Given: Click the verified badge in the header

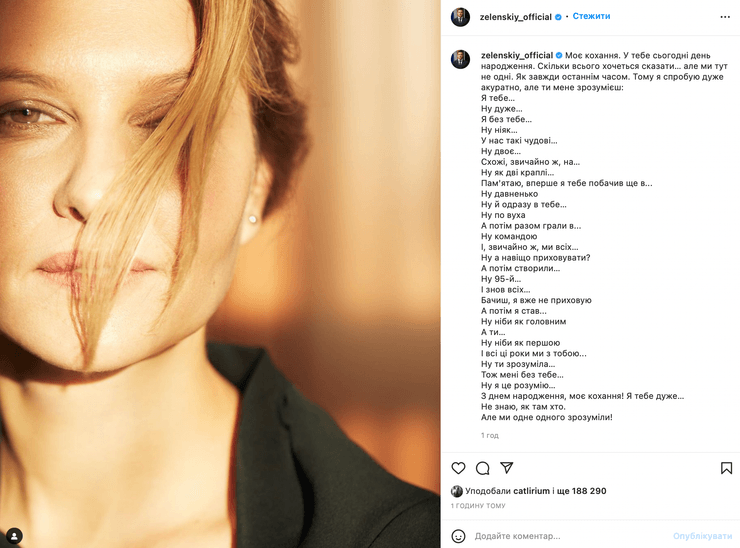Looking at the screenshot, I should tap(558, 17).
